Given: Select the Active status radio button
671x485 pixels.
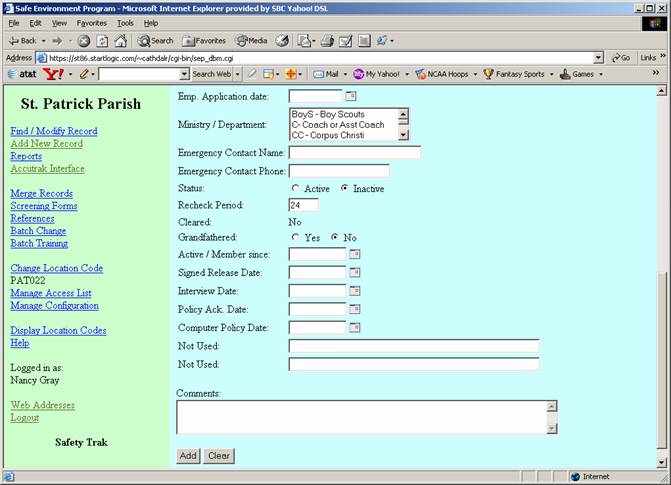Looking at the screenshot, I should point(295,188).
